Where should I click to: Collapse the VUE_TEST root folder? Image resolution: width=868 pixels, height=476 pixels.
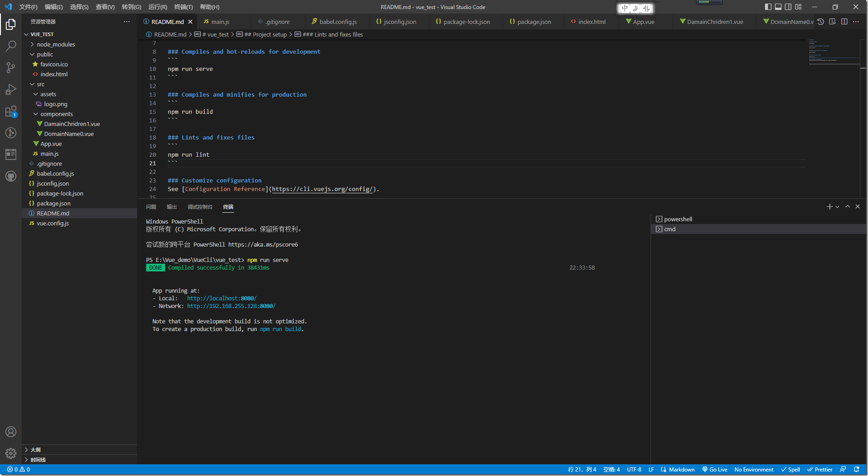tap(79, 34)
